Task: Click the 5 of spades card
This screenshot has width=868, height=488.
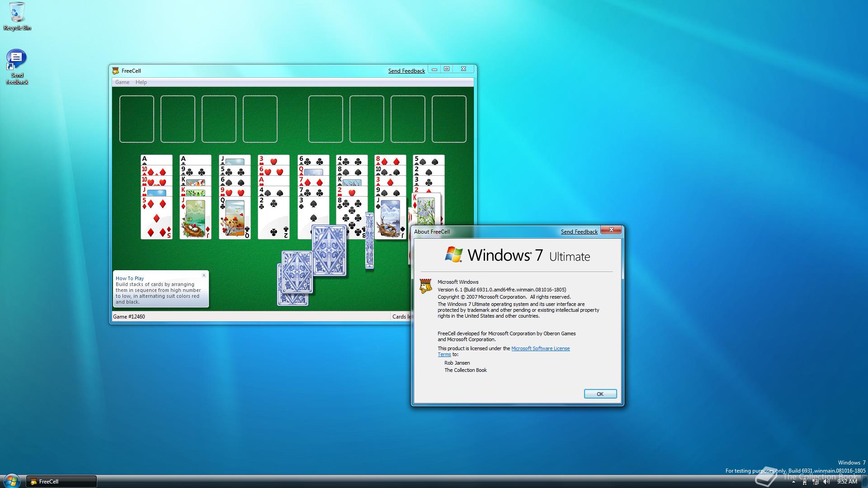Action: [429, 160]
